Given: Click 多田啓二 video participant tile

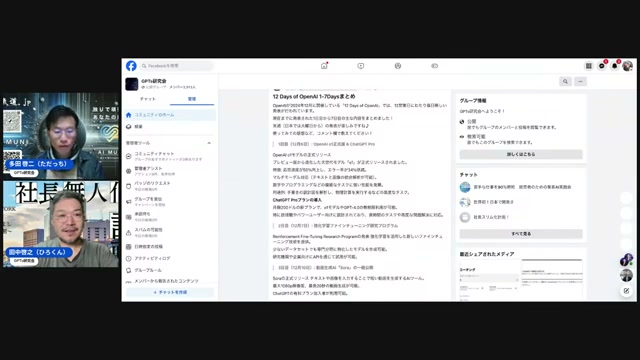Looking at the screenshot, I should [61, 136].
